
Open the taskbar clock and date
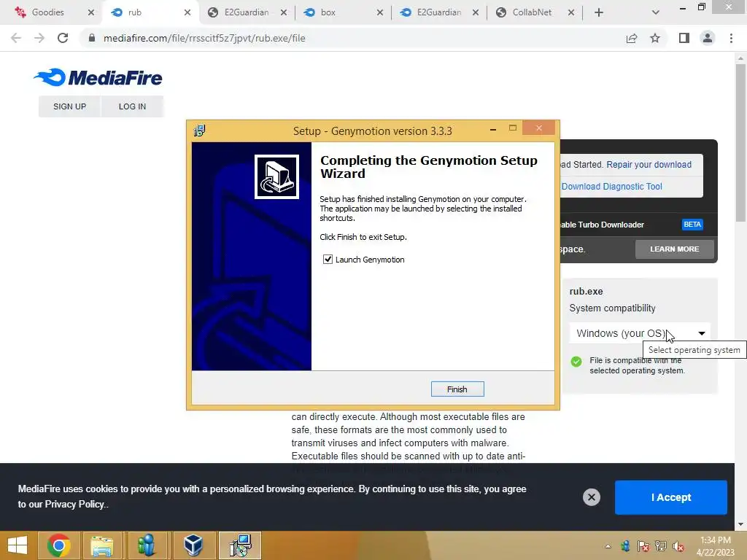pos(715,546)
